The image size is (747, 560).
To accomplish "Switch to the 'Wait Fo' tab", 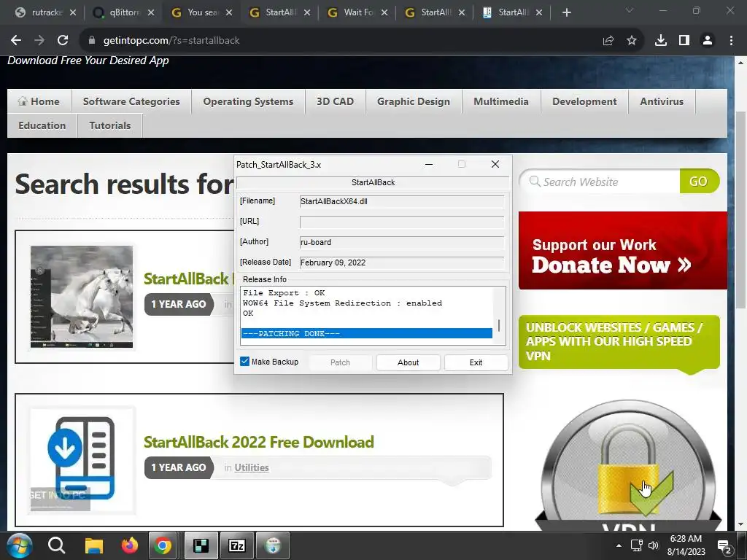I will click(357, 12).
